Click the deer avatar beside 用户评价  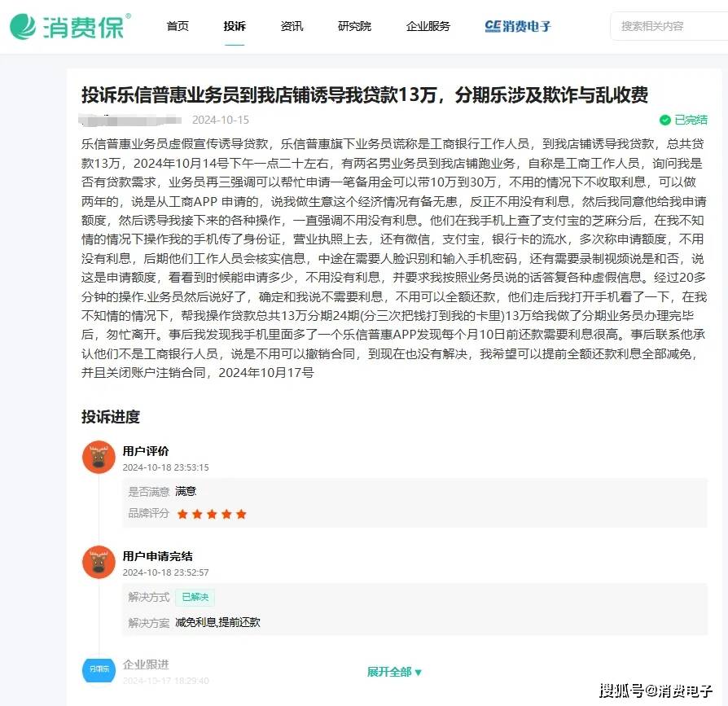coord(99,457)
